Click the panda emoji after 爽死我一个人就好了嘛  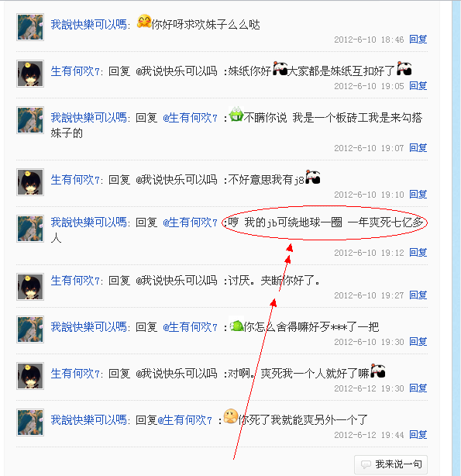(x=378, y=371)
